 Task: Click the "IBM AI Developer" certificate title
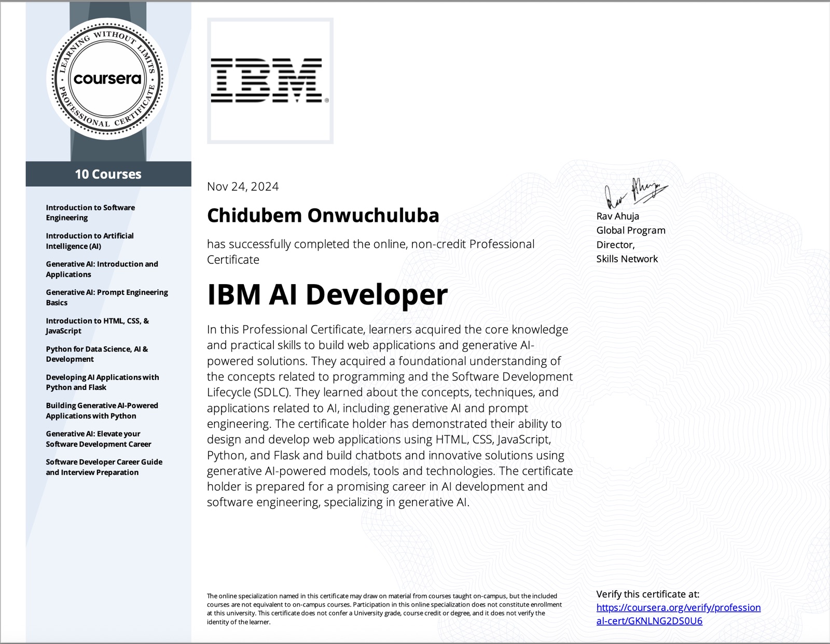[327, 295]
